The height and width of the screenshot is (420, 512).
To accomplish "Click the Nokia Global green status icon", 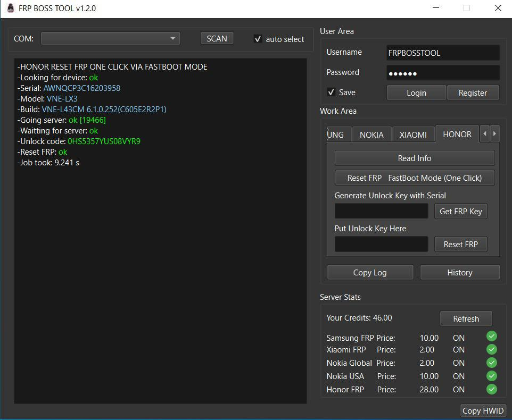I will coord(492,363).
